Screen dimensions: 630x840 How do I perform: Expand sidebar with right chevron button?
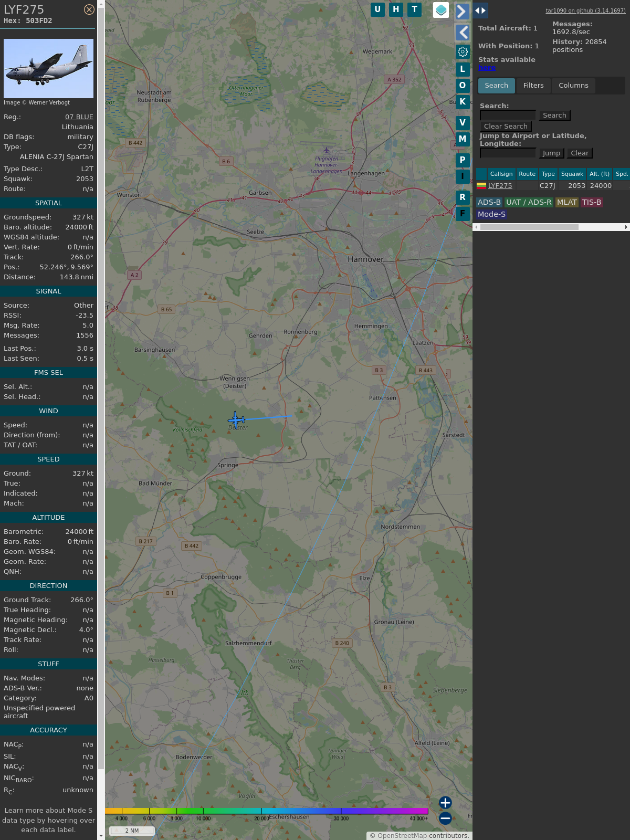[462, 12]
